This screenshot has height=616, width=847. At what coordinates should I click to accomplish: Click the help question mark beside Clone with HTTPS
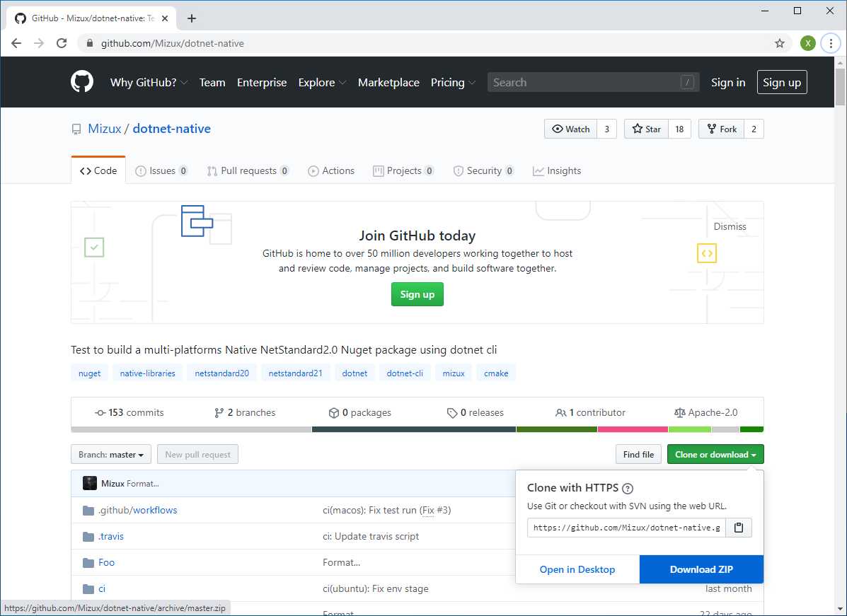point(627,489)
